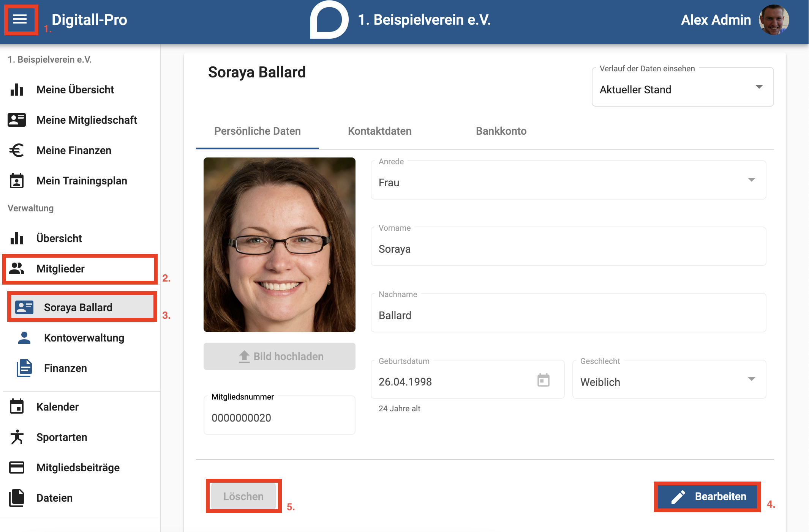This screenshot has width=809, height=532.
Task: Click the Mitglieder people icon
Action: coord(17,269)
